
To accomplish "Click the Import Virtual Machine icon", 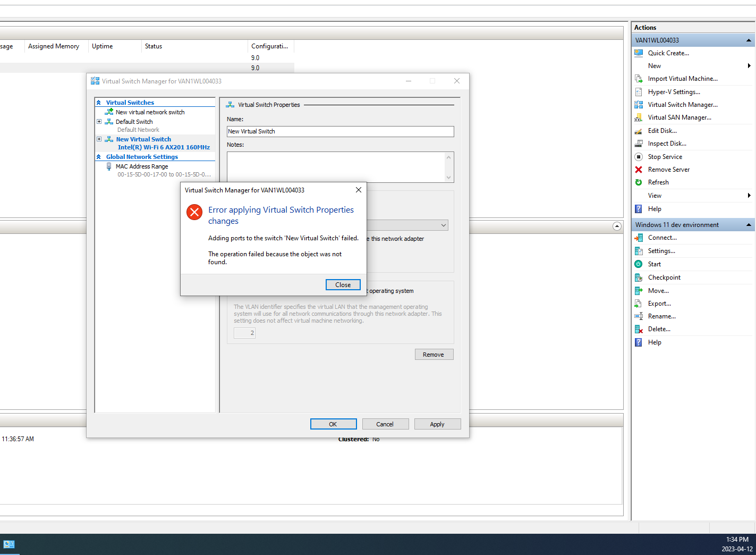I will pyautogui.click(x=639, y=79).
